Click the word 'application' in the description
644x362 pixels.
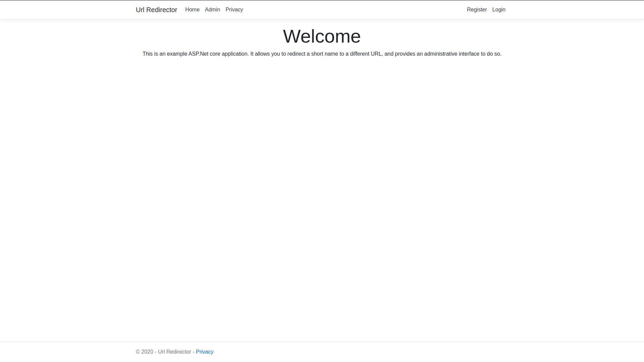tap(234, 54)
